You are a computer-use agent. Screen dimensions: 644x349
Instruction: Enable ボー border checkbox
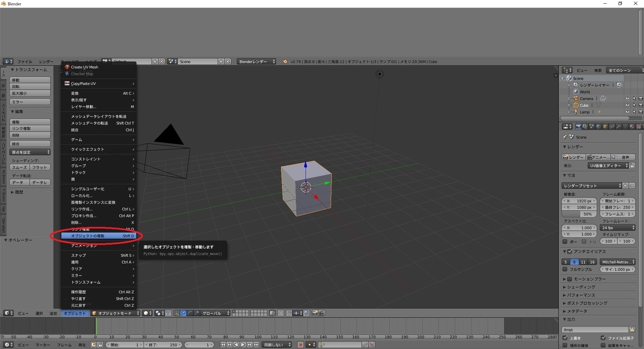[x=565, y=242]
